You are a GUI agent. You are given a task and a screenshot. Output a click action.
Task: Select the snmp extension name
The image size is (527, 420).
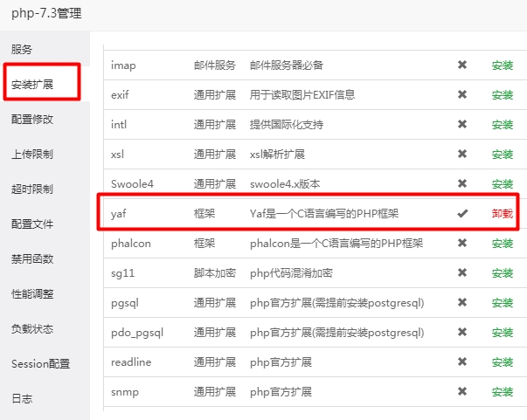tap(125, 392)
